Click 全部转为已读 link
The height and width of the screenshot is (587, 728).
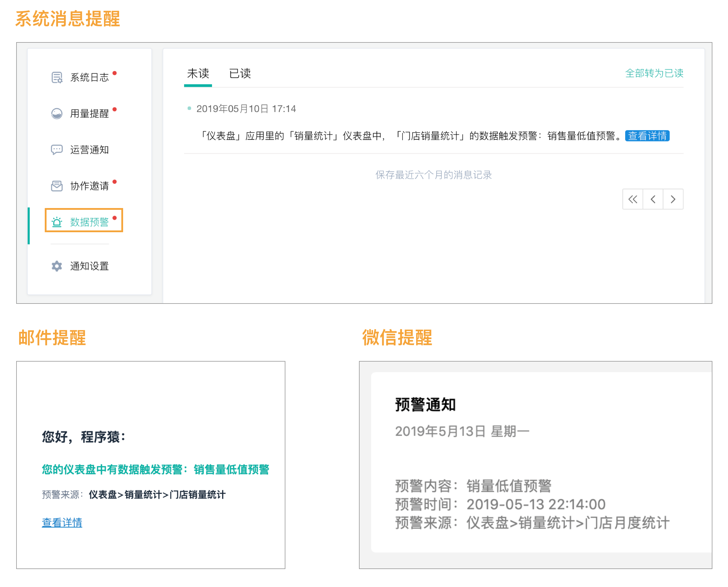pyautogui.click(x=654, y=73)
